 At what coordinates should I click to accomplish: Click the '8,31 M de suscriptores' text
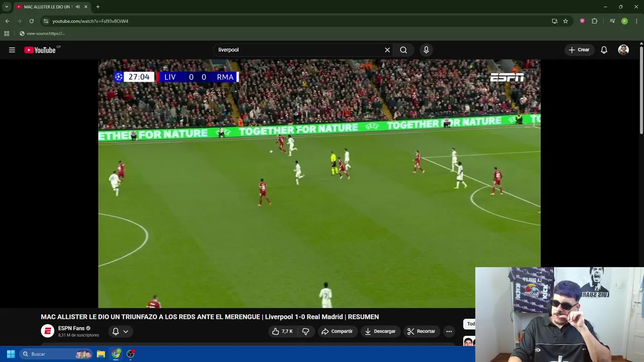[78, 335]
